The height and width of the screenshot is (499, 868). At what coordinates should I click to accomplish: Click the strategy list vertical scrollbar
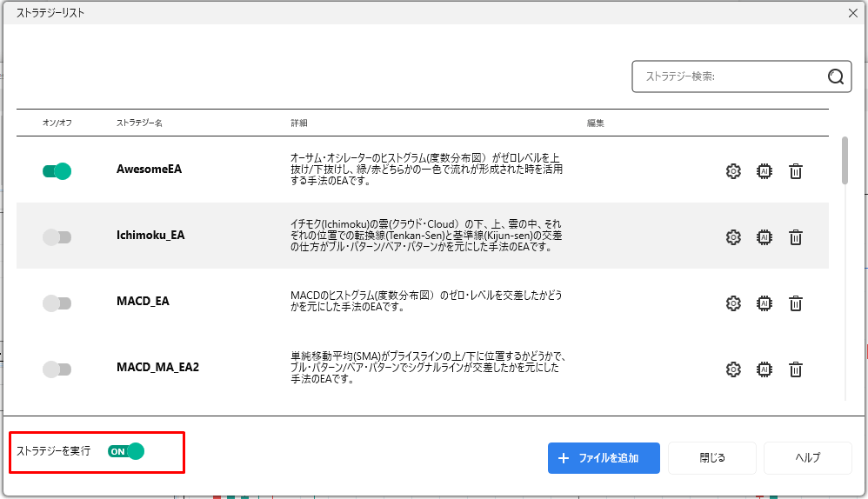click(x=845, y=160)
